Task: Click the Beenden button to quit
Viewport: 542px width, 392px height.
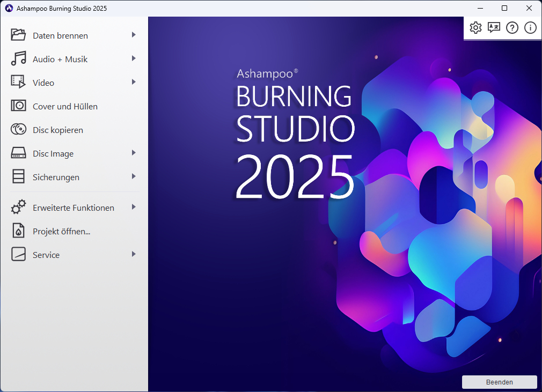Action: 500,382
